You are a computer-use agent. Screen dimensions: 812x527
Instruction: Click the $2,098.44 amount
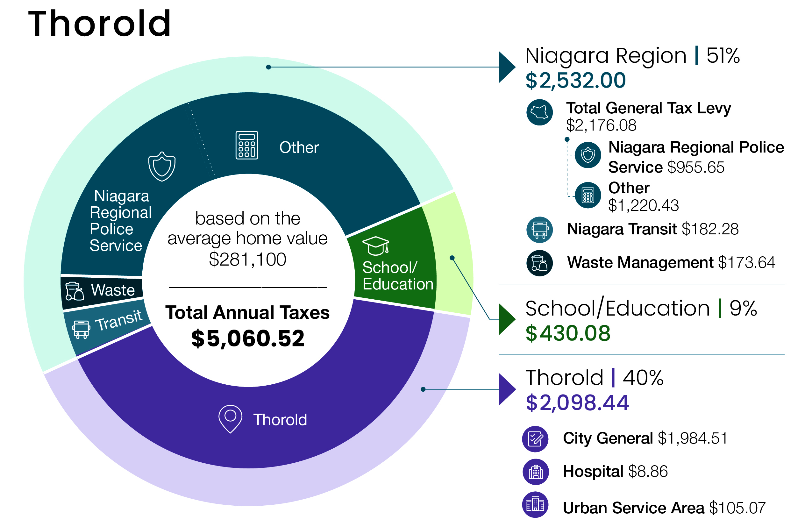577,402
